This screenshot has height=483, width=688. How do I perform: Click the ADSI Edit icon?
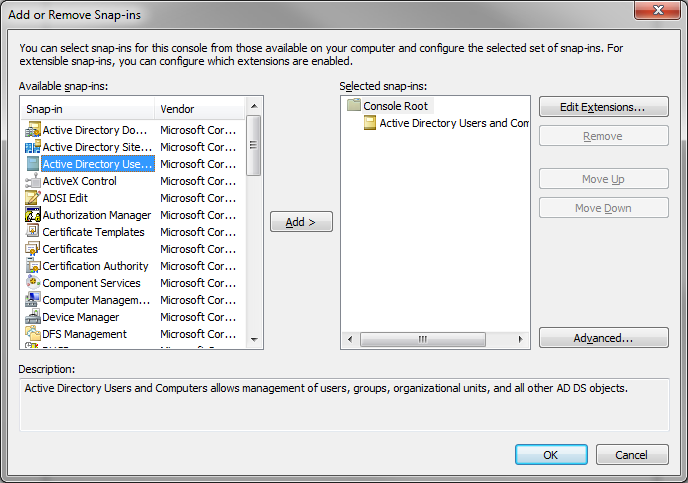[x=33, y=198]
